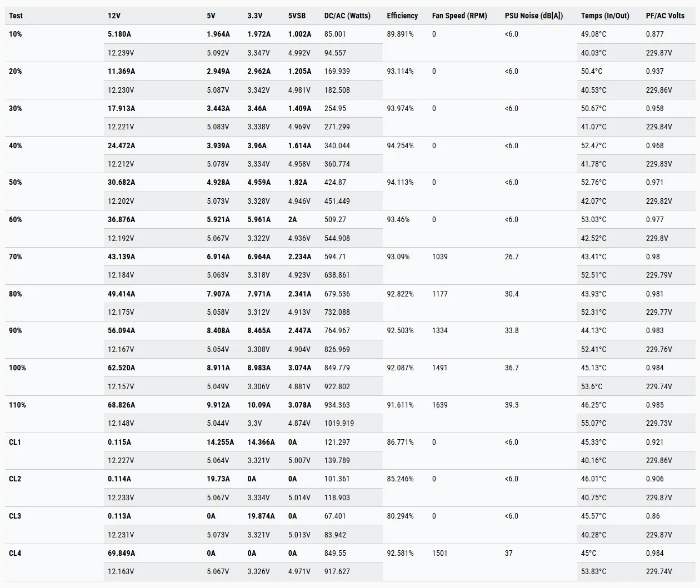
Task: Select the 50% test row label
Action: click(x=16, y=182)
